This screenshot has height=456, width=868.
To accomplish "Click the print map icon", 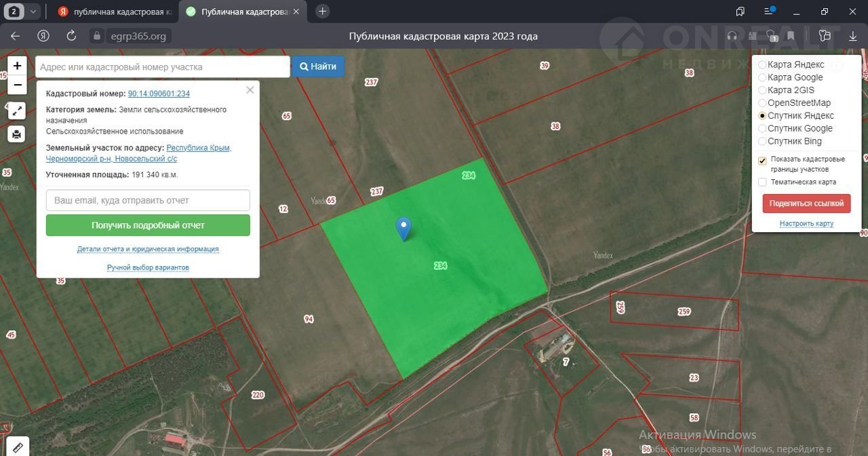I will [x=17, y=134].
